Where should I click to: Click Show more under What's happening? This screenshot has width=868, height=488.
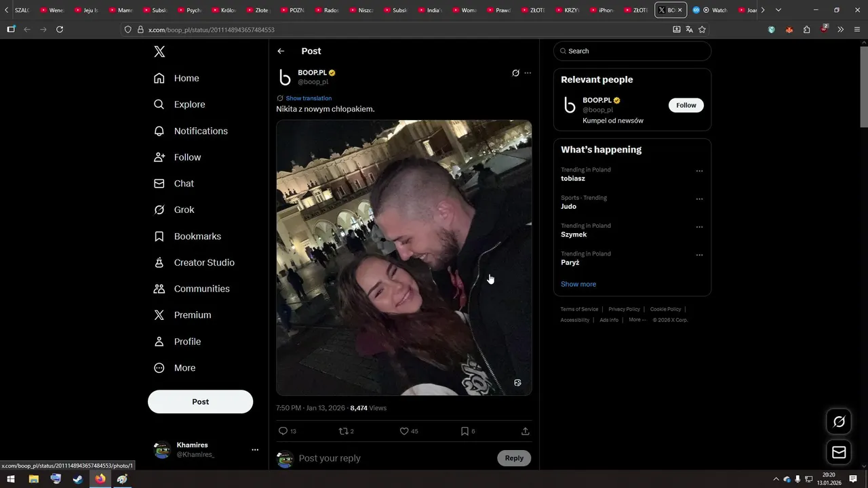[x=578, y=284]
